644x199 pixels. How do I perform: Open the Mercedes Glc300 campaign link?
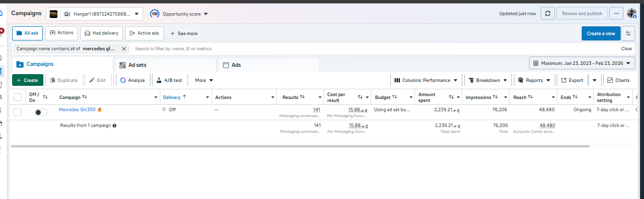tap(77, 110)
